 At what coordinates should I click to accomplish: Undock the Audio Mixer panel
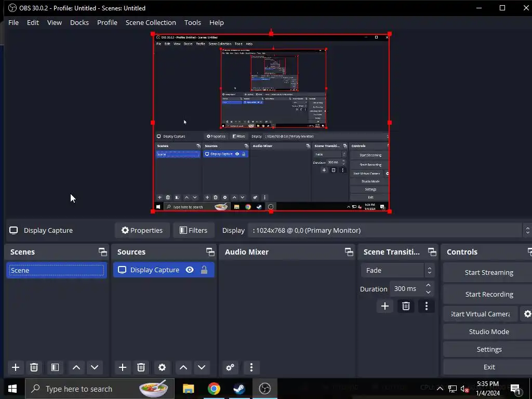(x=349, y=252)
